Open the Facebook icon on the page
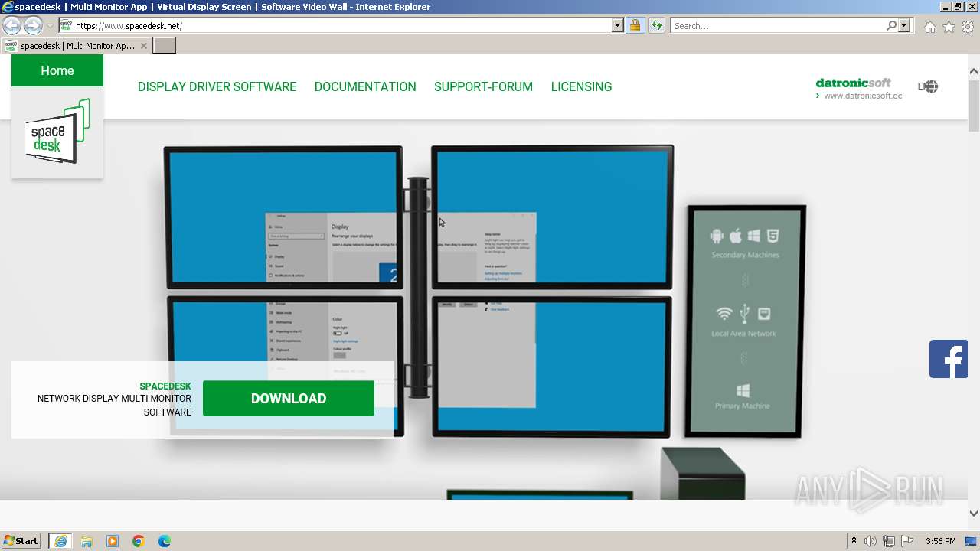This screenshot has width=980, height=551. [x=949, y=359]
